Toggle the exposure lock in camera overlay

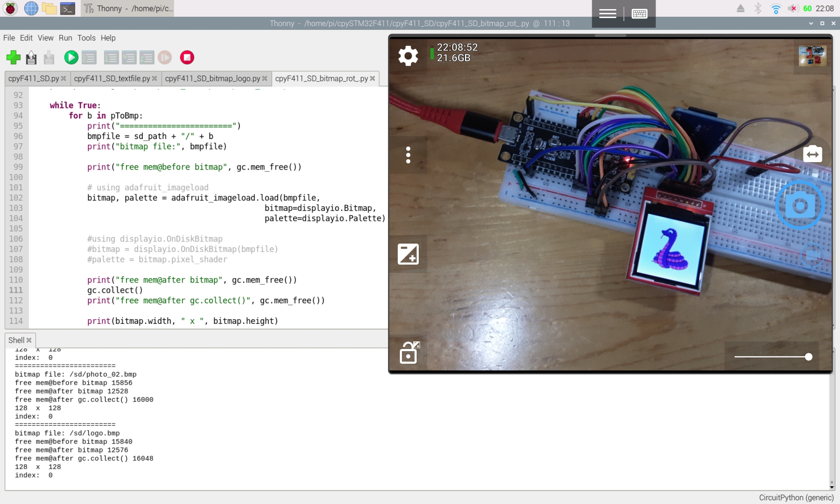pyautogui.click(x=409, y=352)
